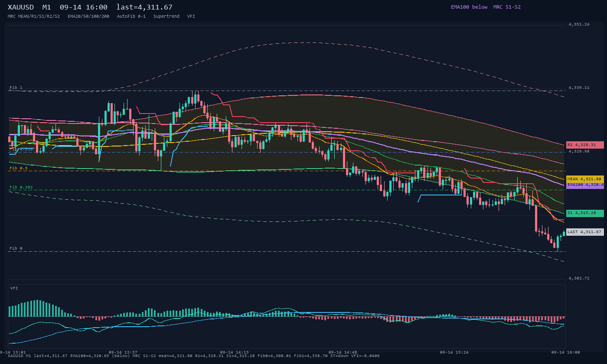Select the "09-14 14:13" time axis label
This screenshot has height=364, width=607.
point(235,352)
